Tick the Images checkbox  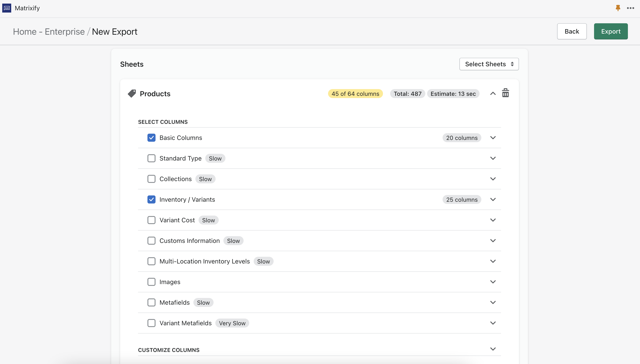151,282
